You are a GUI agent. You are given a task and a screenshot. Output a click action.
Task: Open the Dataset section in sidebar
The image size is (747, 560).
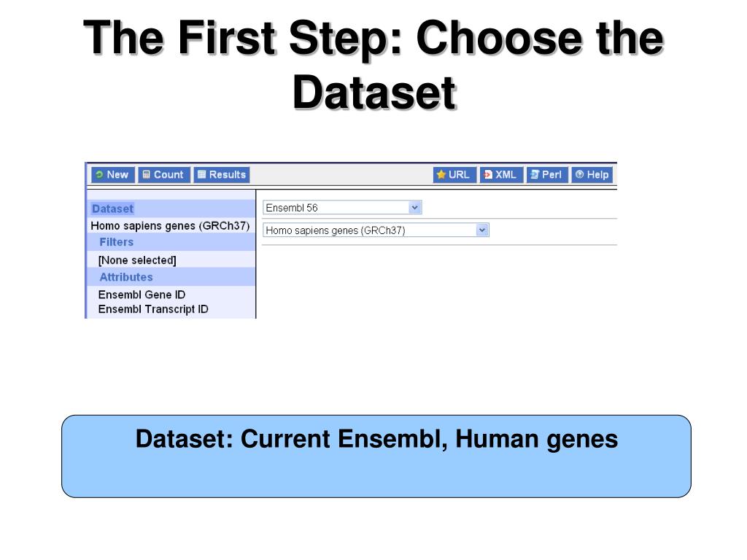pos(112,209)
